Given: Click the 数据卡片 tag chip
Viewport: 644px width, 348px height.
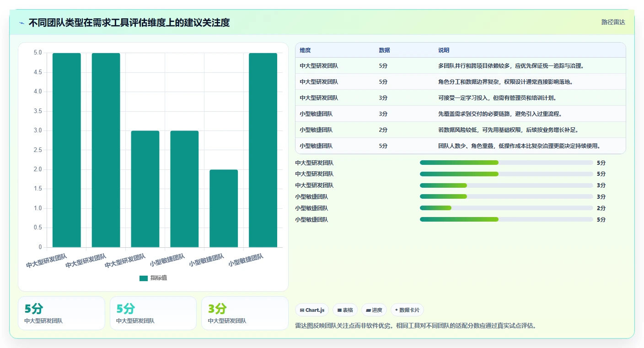Looking at the screenshot, I should pos(407,310).
